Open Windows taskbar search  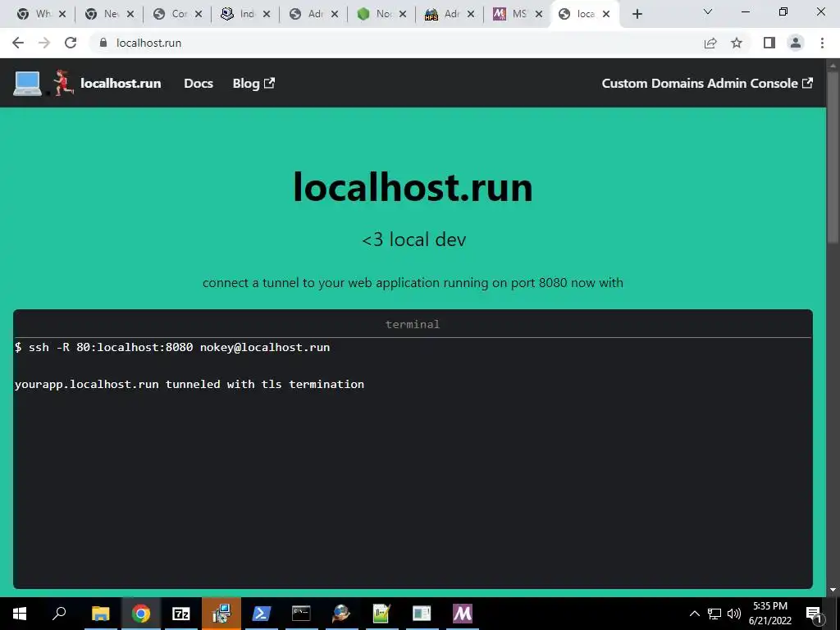[x=59, y=614]
